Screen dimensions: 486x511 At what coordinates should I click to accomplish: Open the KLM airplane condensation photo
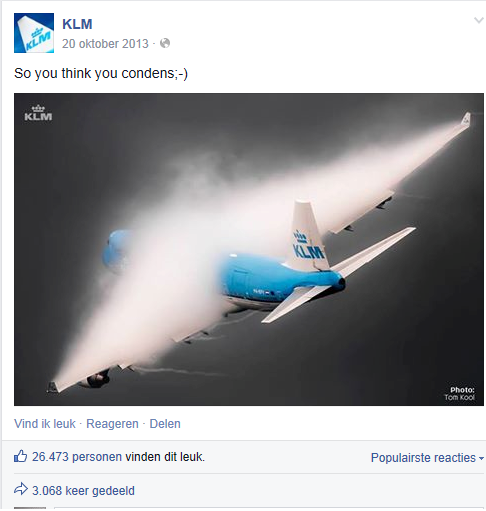pos(249,249)
